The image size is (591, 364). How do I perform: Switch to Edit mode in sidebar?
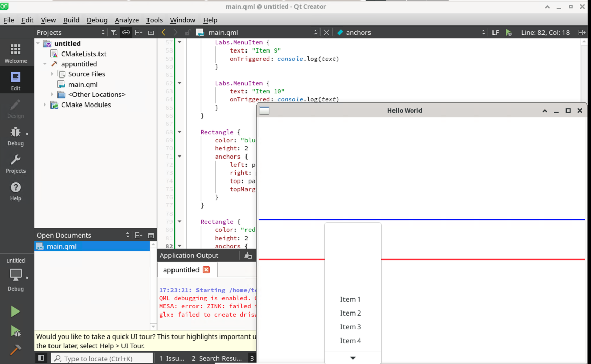tap(16, 81)
